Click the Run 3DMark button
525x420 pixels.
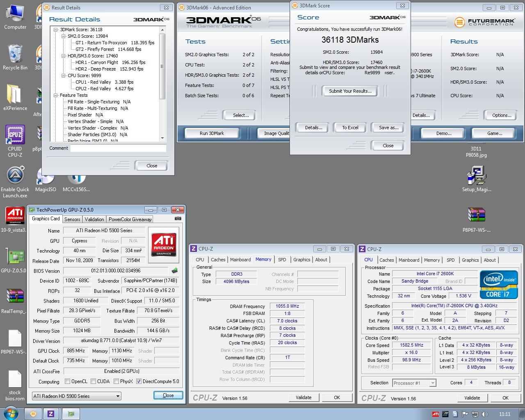pos(212,133)
